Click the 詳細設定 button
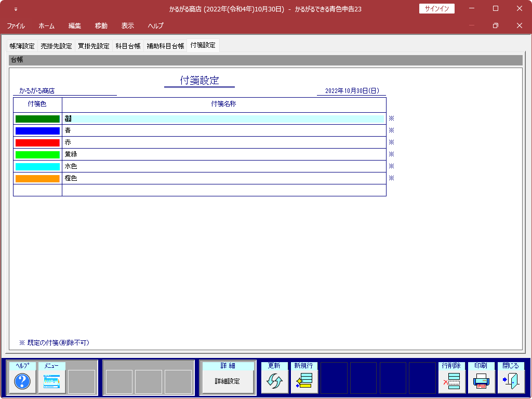 [x=228, y=381]
